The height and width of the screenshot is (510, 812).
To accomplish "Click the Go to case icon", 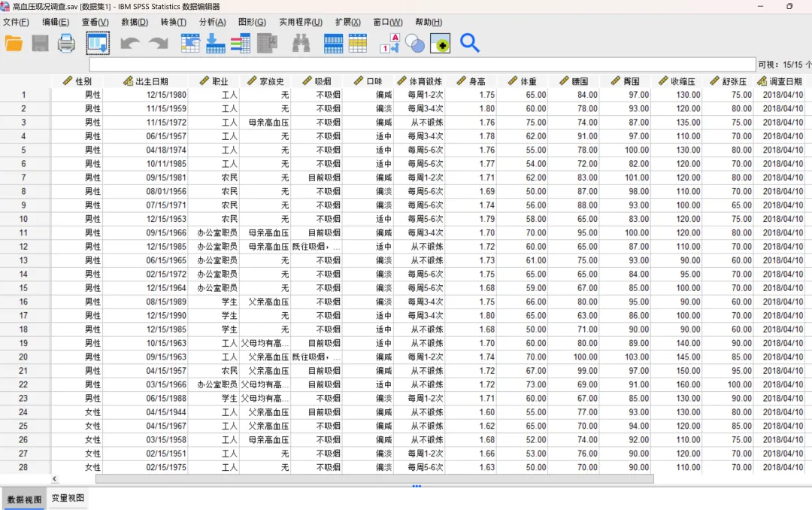I will 190,44.
